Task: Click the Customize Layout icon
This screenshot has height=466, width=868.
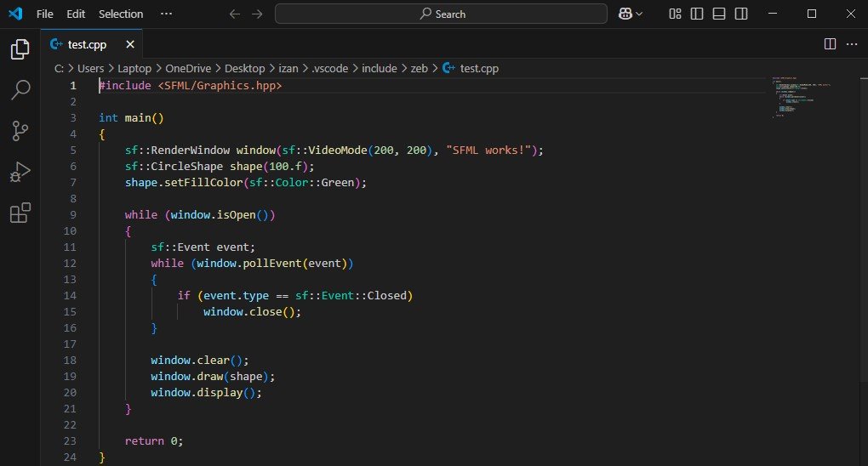Action: point(675,14)
